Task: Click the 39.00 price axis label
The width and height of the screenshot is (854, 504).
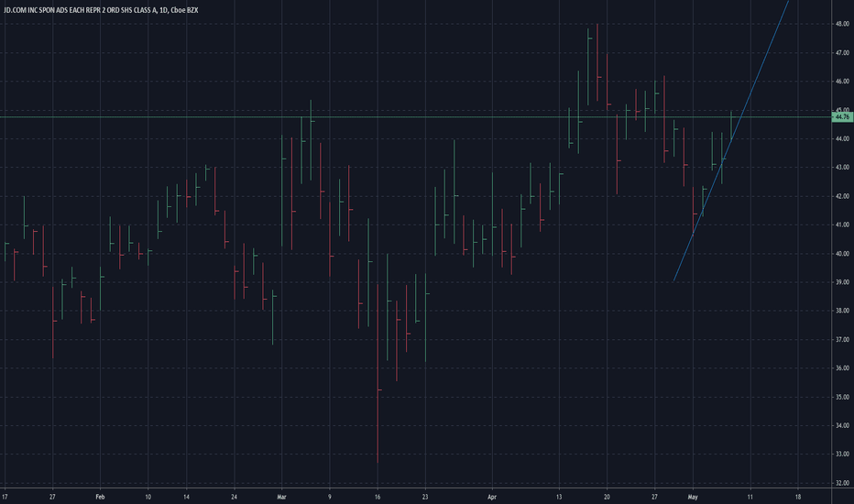Action: tap(842, 282)
